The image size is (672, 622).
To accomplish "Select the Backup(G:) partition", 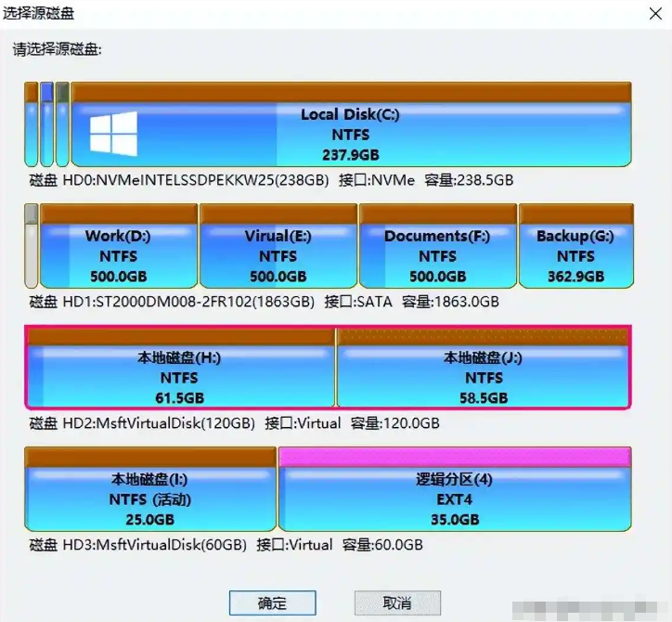I will coord(576,246).
